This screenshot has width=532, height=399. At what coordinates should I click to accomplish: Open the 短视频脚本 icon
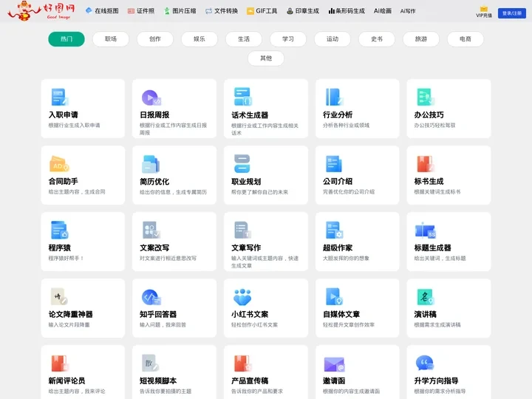[x=150, y=363]
